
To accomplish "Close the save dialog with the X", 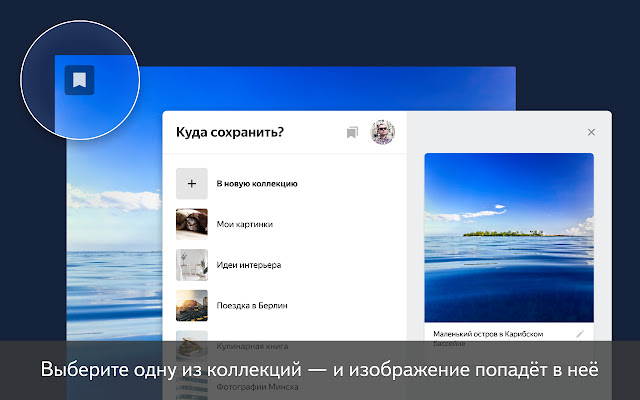I will pos(591,132).
